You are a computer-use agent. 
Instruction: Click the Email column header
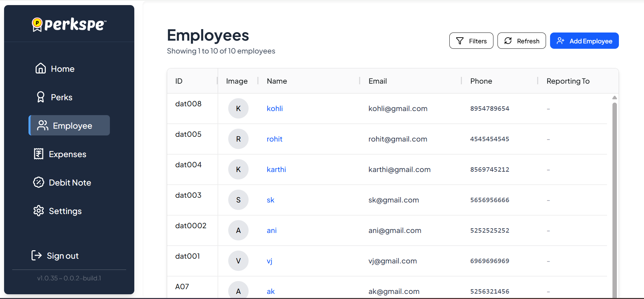tap(377, 81)
